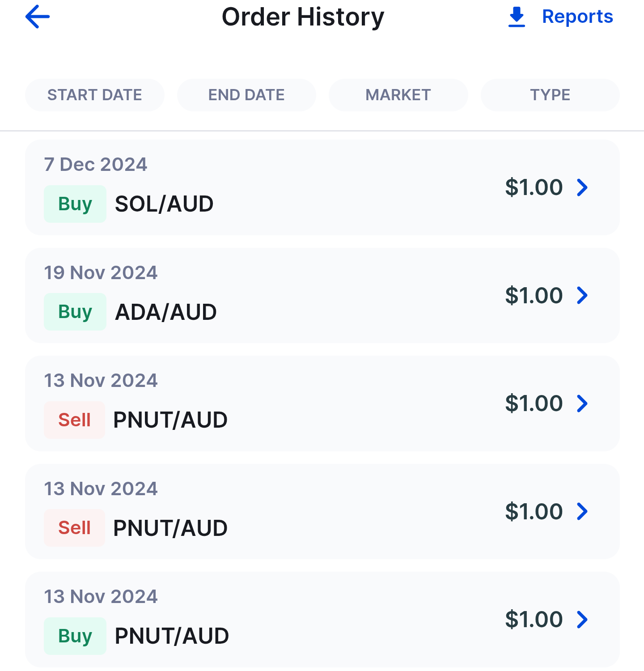This screenshot has width=644, height=671.
Task: Click the ADA/AUD market name
Action: [165, 312]
